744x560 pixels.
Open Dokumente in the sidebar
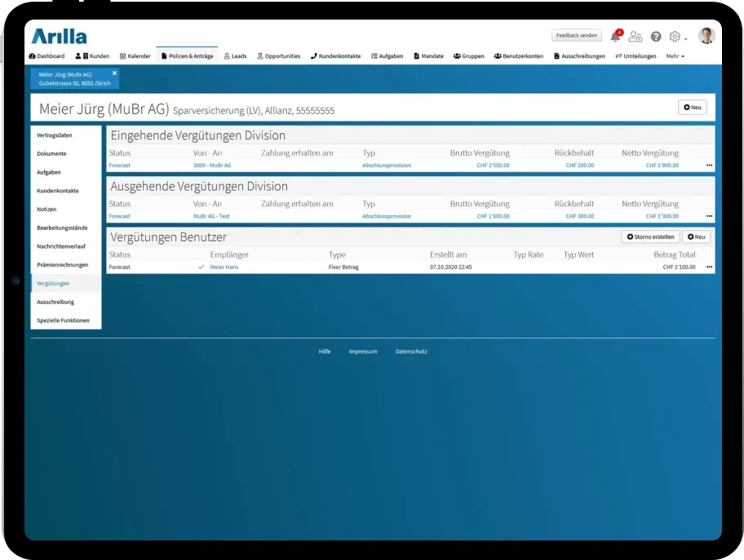click(51, 153)
